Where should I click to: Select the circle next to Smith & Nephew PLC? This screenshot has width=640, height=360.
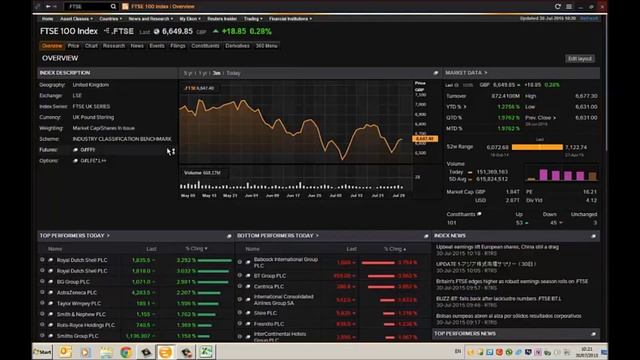point(42,314)
